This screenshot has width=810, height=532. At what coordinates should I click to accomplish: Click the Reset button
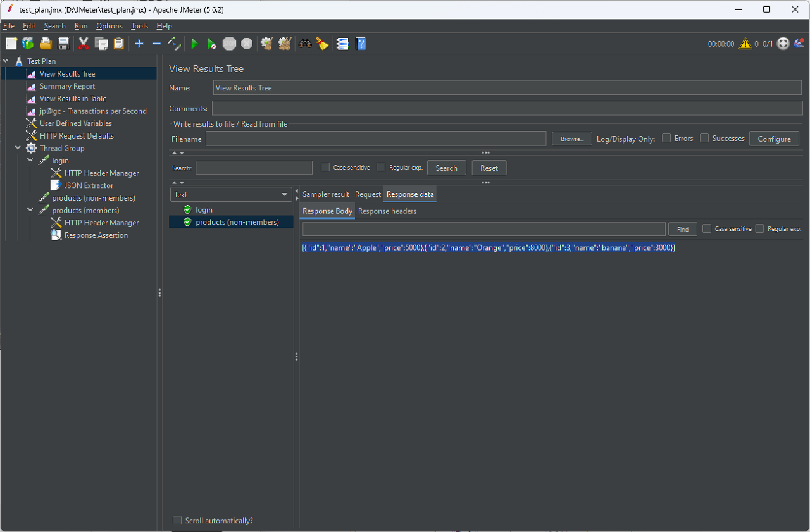489,168
